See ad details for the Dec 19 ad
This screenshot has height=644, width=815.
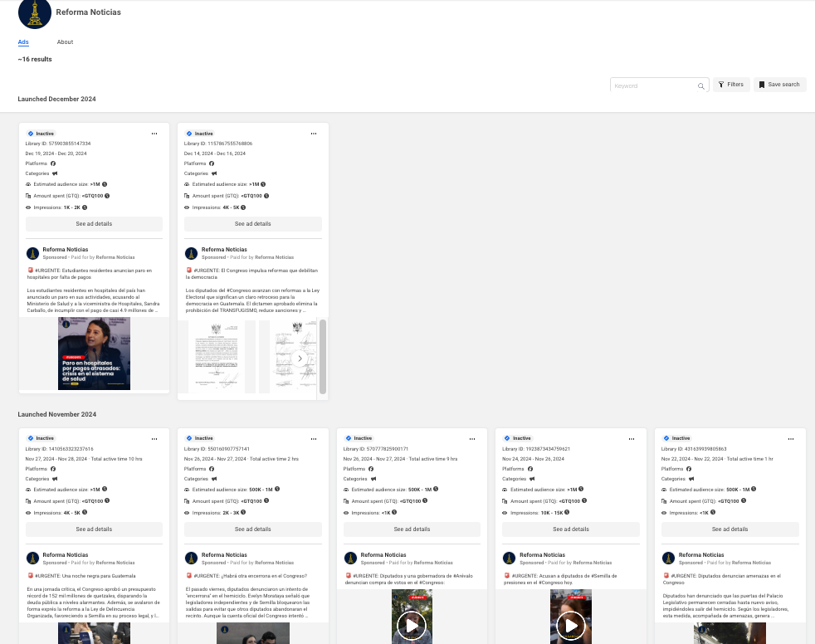[x=94, y=224]
